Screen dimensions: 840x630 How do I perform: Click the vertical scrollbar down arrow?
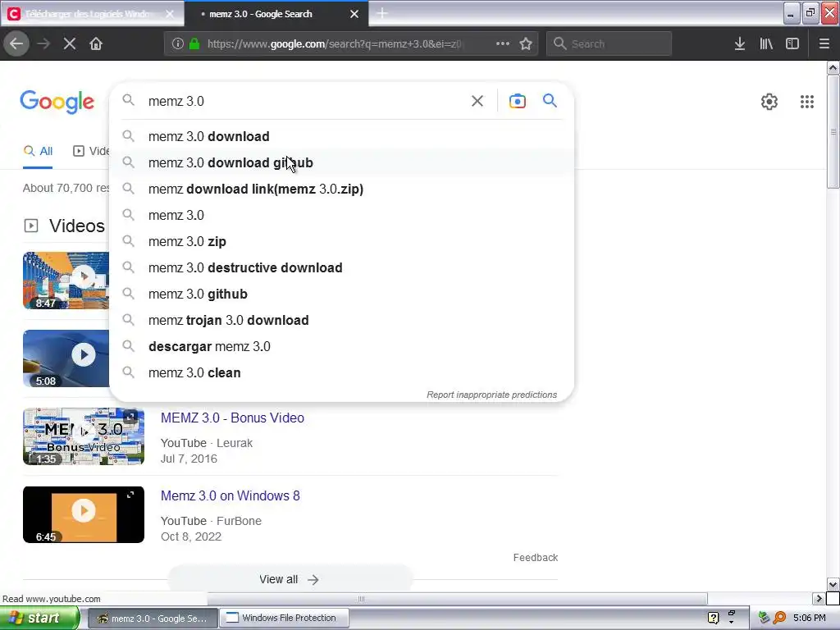coord(833,584)
